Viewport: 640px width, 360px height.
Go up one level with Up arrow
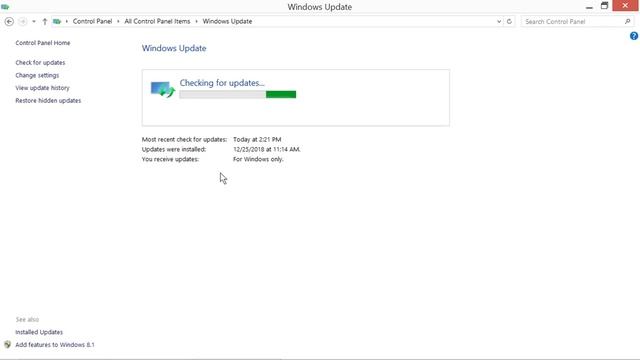[x=45, y=22]
